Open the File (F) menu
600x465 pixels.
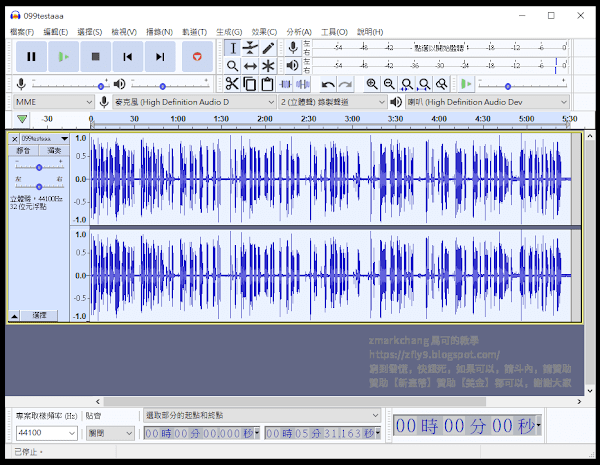pos(22,32)
